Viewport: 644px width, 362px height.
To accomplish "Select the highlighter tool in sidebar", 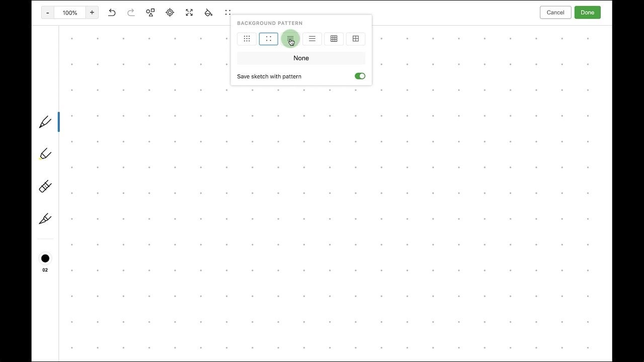I will tap(45, 154).
